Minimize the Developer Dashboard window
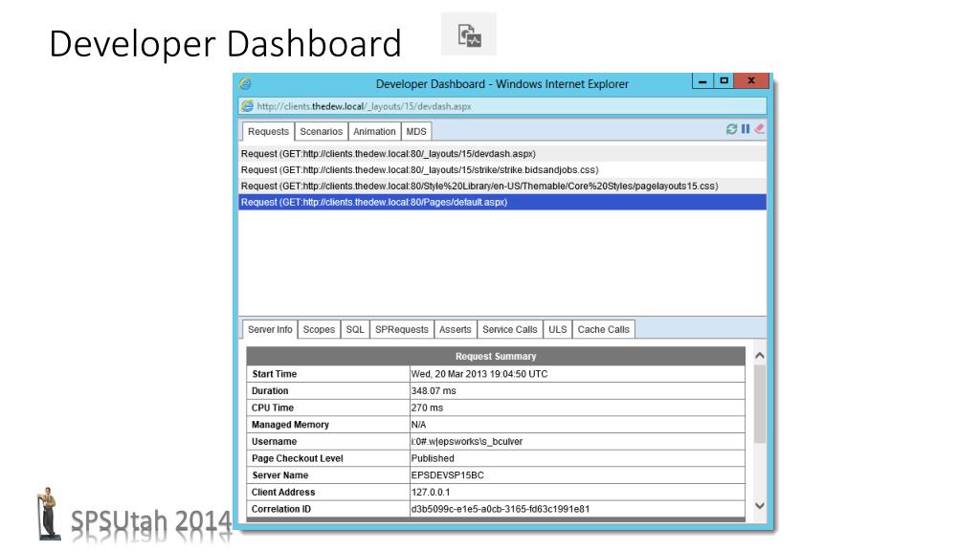Screen dimensions: 980x551 pos(702,81)
